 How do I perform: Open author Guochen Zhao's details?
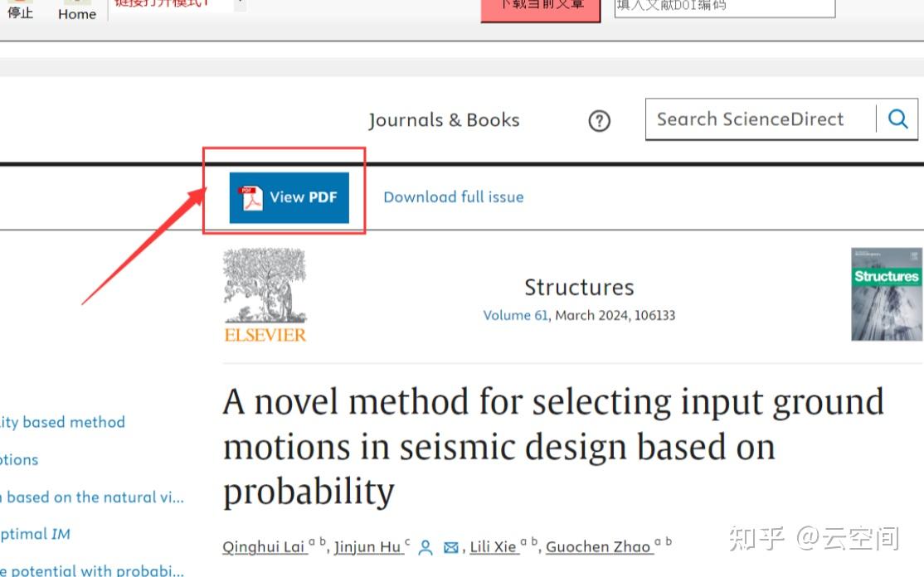(x=598, y=546)
